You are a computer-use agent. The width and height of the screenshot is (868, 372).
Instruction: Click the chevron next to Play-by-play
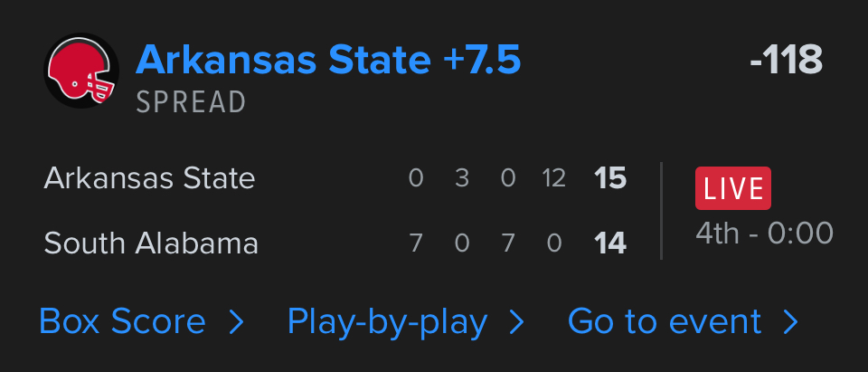point(517,322)
